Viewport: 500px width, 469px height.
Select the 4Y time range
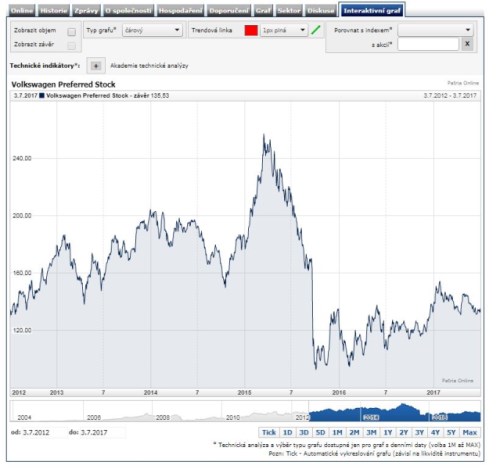point(435,432)
